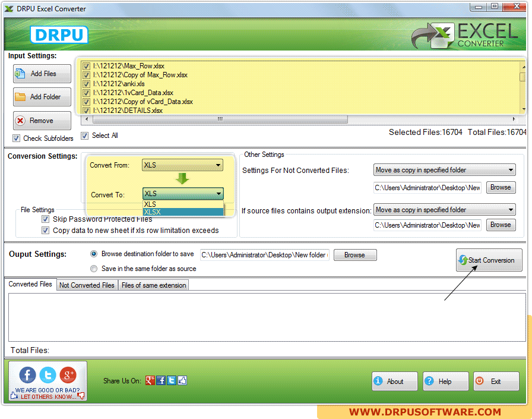Click the Help button

tap(446, 382)
